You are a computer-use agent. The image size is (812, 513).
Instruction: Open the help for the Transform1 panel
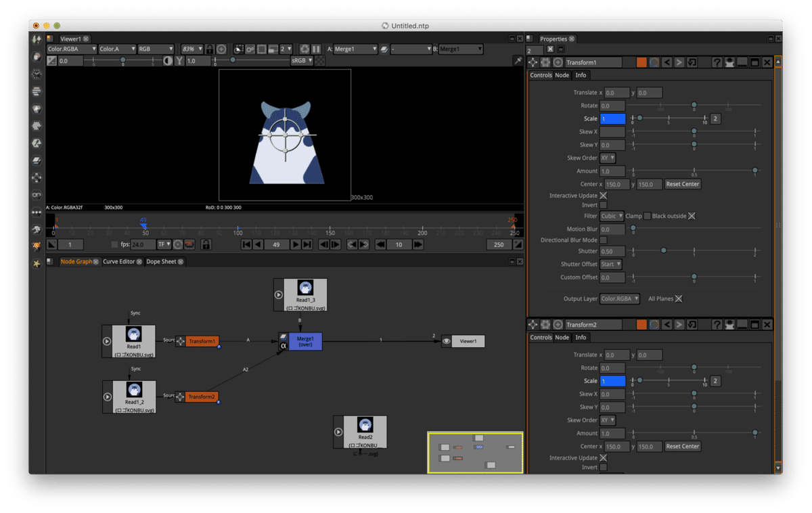coord(717,62)
